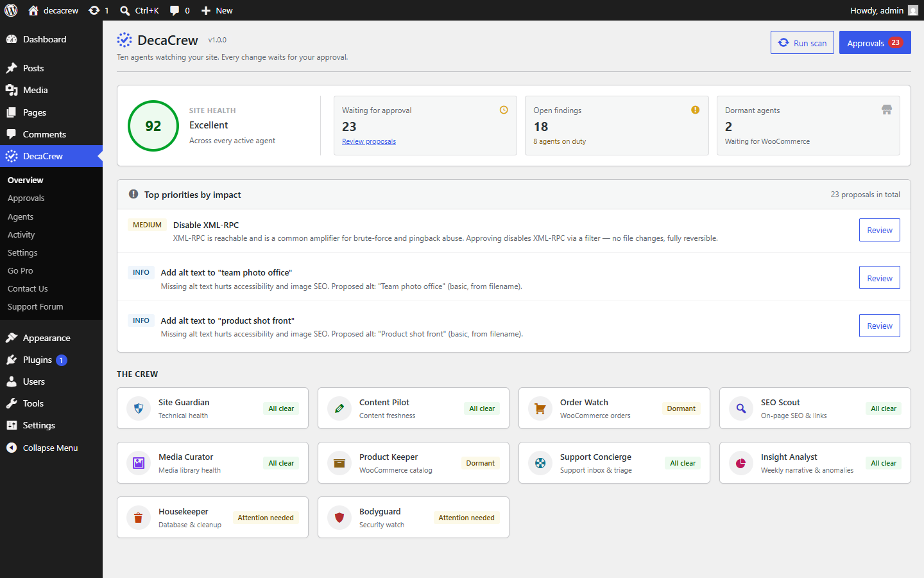The width and height of the screenshot is (924, 578).
Task: Open the Ctrl+K search icon
Action: (125, 10)
